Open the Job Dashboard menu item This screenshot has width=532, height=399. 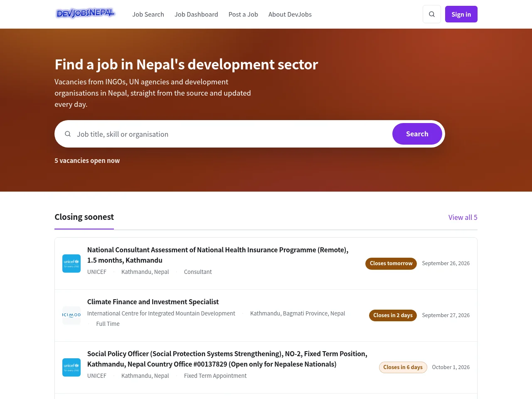[196, 14]
